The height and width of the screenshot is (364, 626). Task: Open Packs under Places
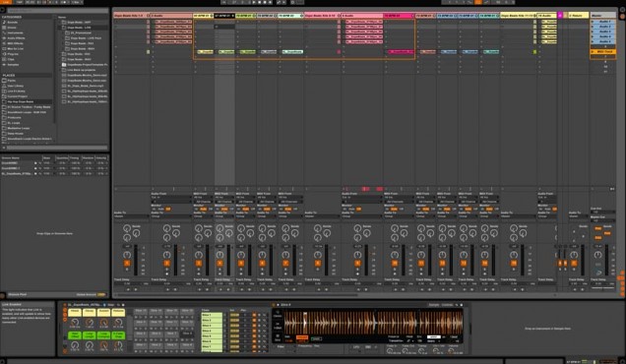pos(11,81)
